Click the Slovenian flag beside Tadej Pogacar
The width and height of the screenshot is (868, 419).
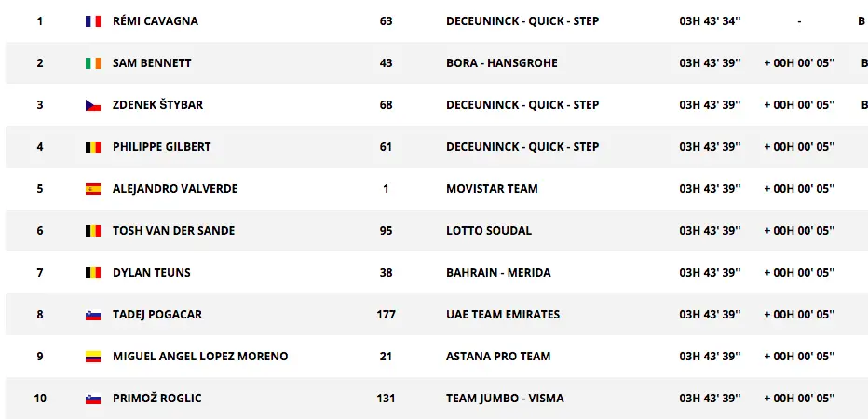click(92, 315)
